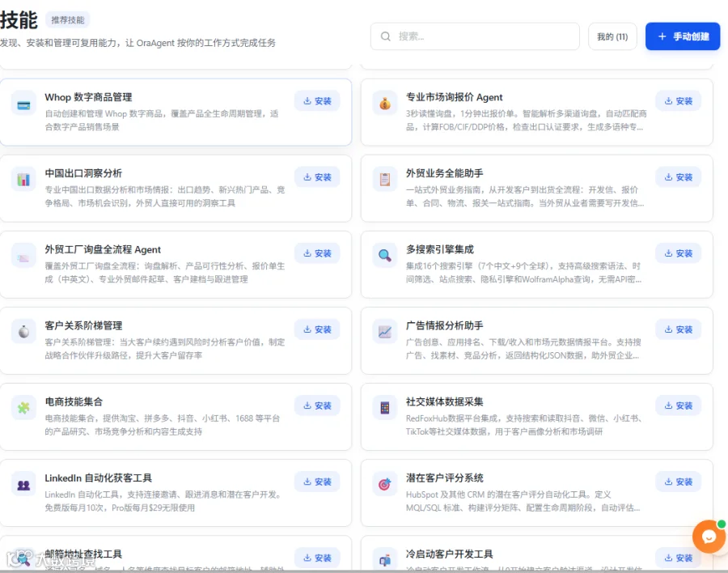The image size is (728, 573).
Task: Install 邮箱地址查找工具 skill
Action: point(317,558)
